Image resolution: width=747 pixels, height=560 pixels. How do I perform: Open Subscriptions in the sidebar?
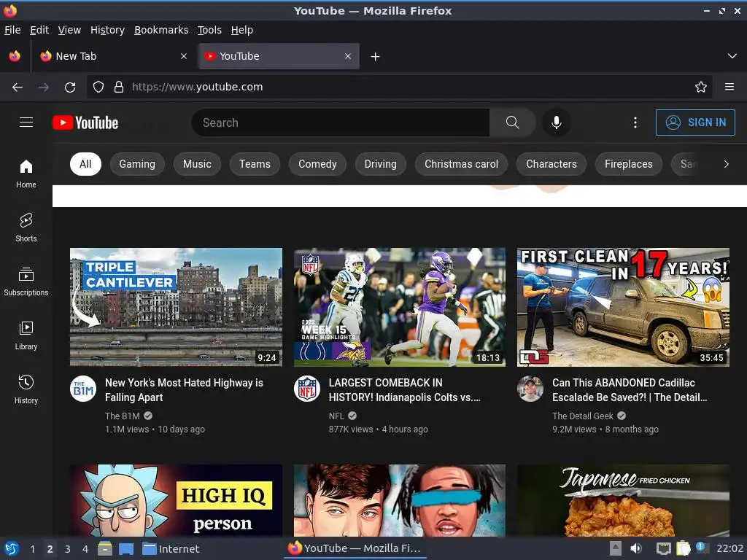pos(26,281)
